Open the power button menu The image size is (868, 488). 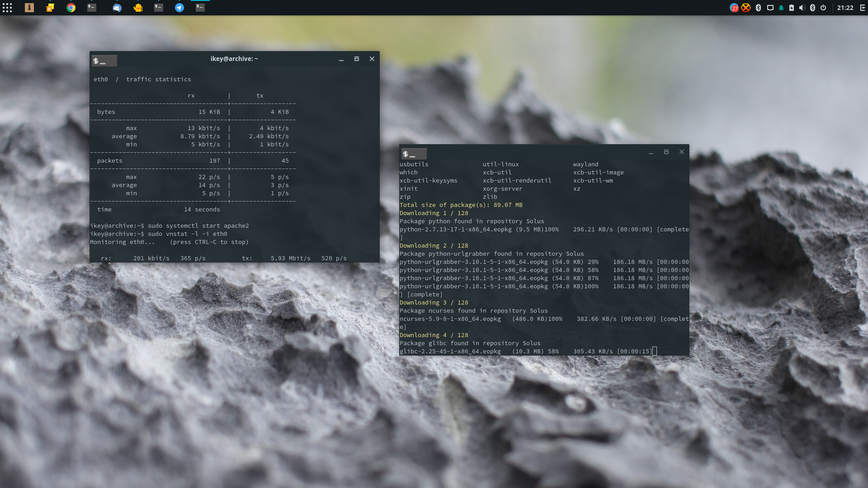(x=823, y=8)
